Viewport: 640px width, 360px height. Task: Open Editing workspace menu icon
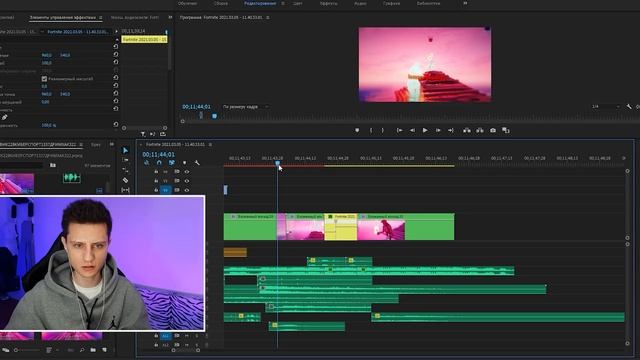283,3
